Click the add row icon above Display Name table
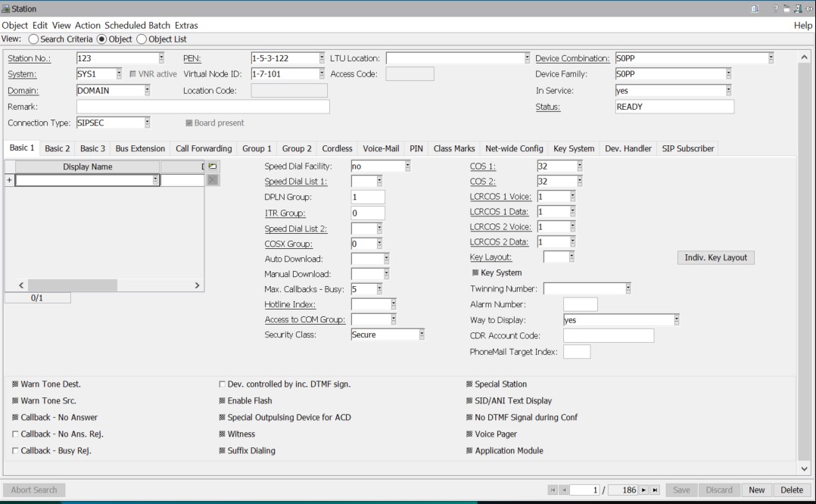This screenshot has height=504, width=816. coord(212,166)
